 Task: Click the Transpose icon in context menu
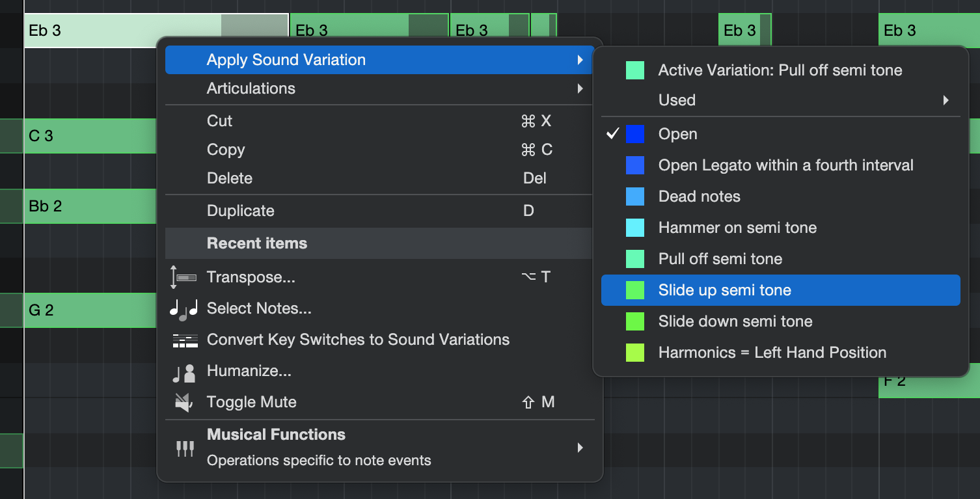click(184, 277)
